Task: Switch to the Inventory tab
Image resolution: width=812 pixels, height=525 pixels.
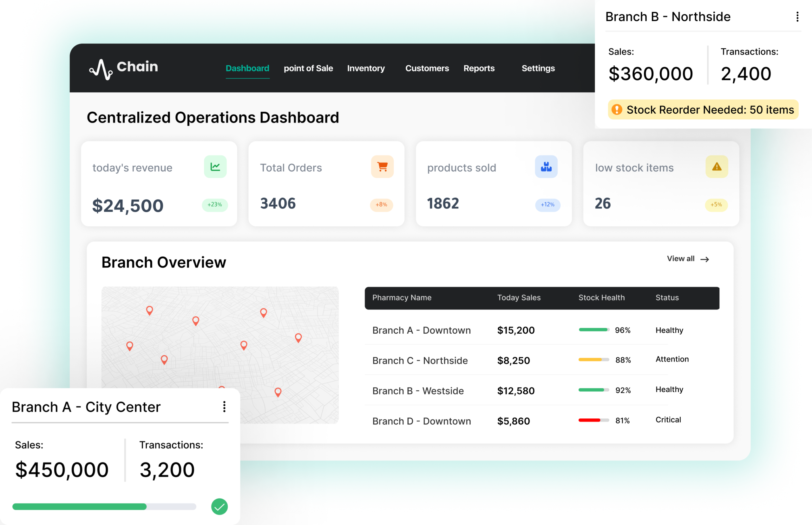Action: click(366, 68)
